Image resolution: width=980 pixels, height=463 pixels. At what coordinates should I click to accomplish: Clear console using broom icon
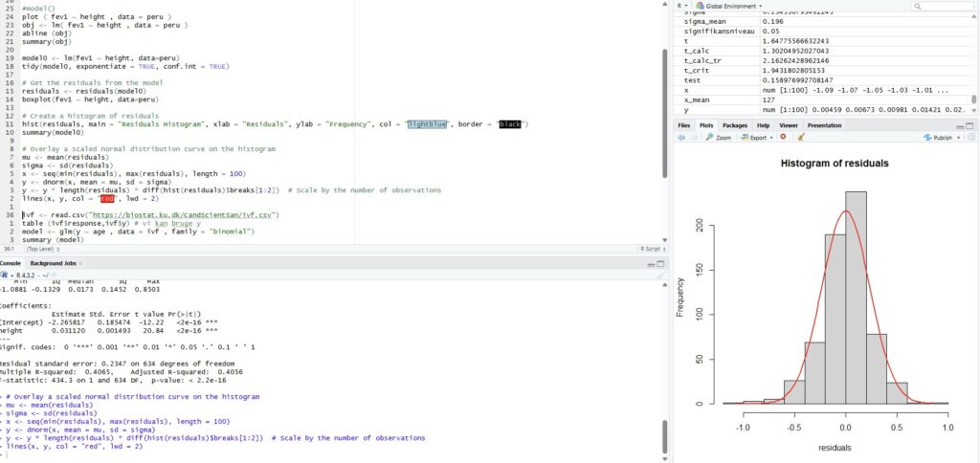[x=660, y=275]
